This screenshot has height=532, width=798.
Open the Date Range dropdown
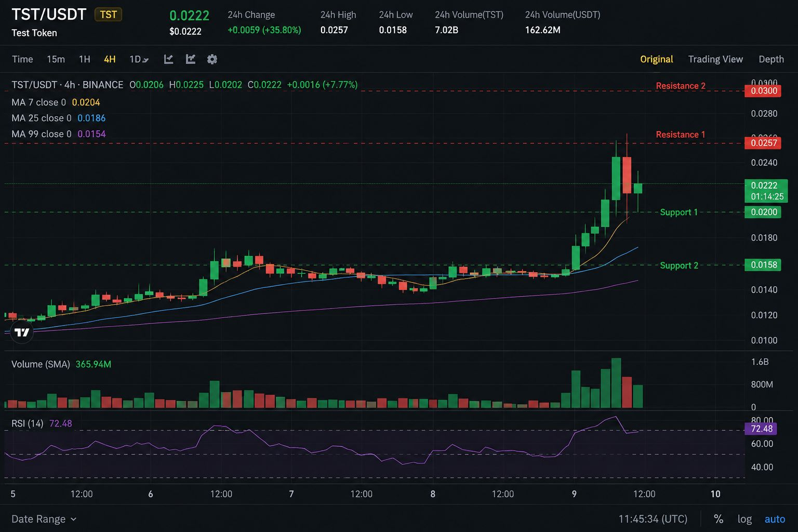coord(44,519)
